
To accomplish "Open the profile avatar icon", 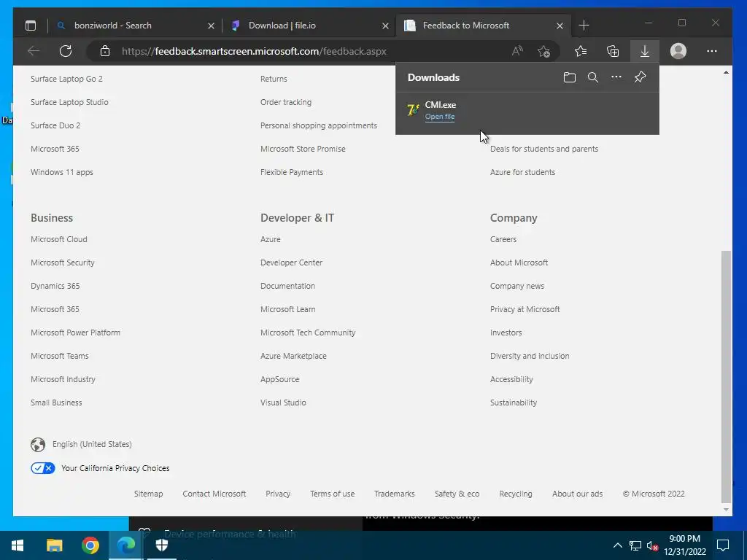I will click(x=678, y=51).
